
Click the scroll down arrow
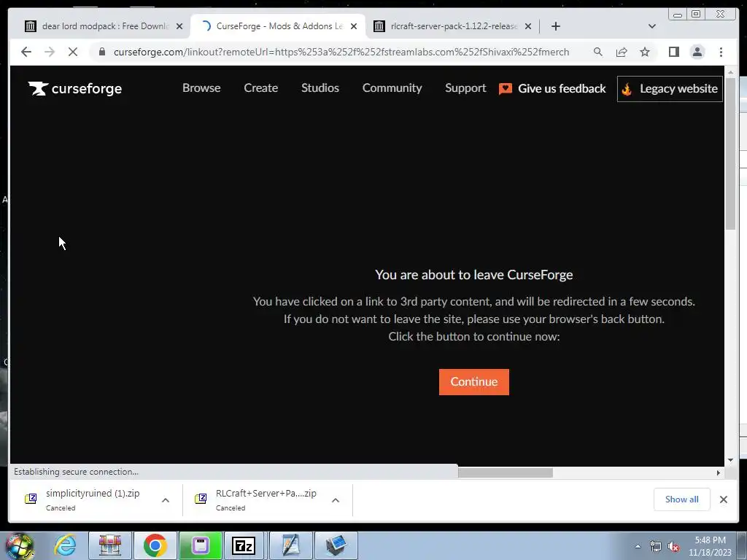[730, 460]
